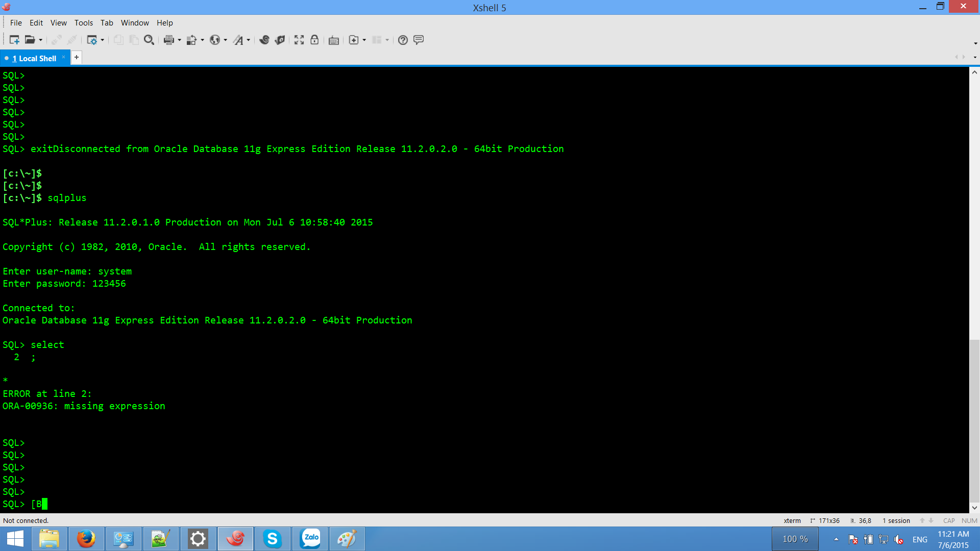Expand the Open session dropdown arrow
This screenshot has width=980, height=551.
click(x=41, y=40)
